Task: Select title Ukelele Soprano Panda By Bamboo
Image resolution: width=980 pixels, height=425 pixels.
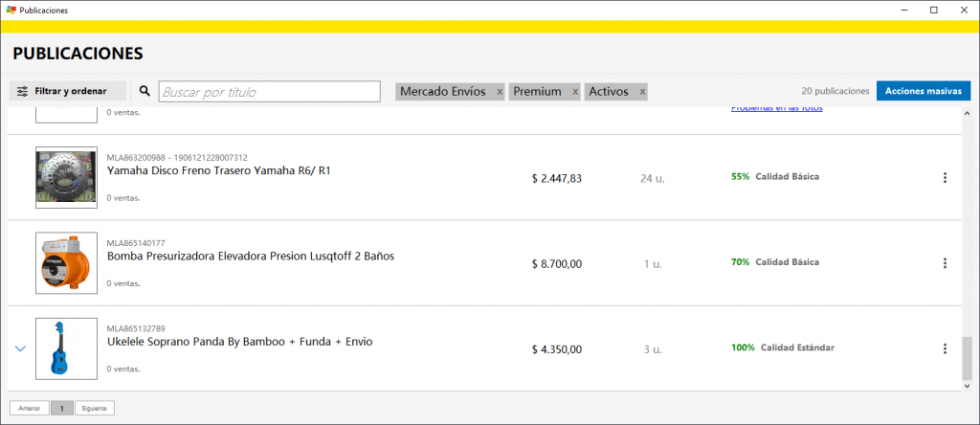Action: pyautogui.click(x=240, y=342)
